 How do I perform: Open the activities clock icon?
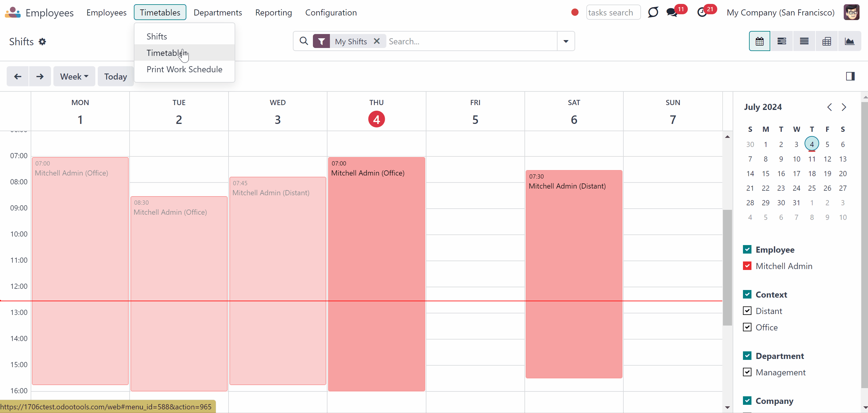pos(702,12)
